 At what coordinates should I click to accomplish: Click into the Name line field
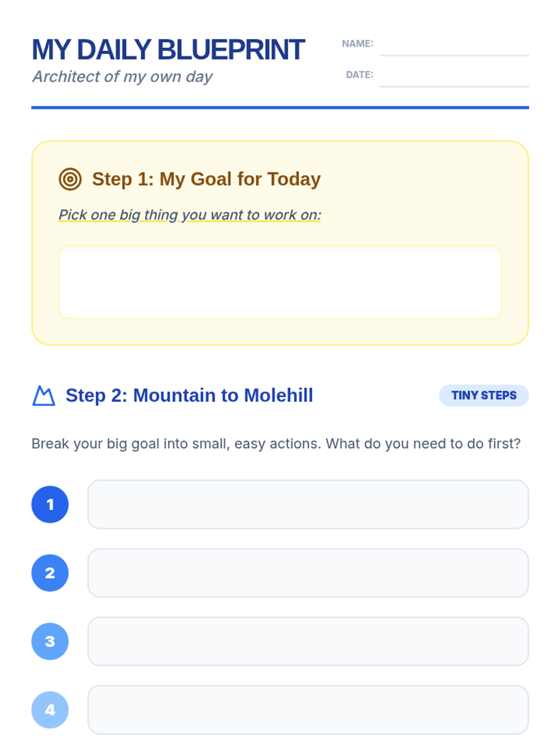(x=454, y=47)
